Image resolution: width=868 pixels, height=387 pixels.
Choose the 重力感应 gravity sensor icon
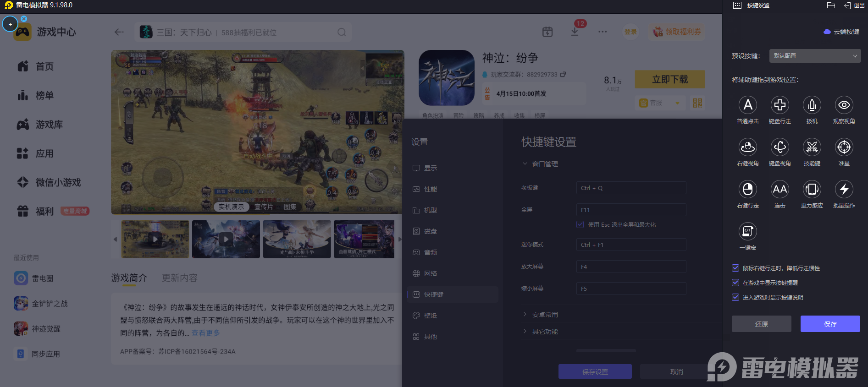812,189
